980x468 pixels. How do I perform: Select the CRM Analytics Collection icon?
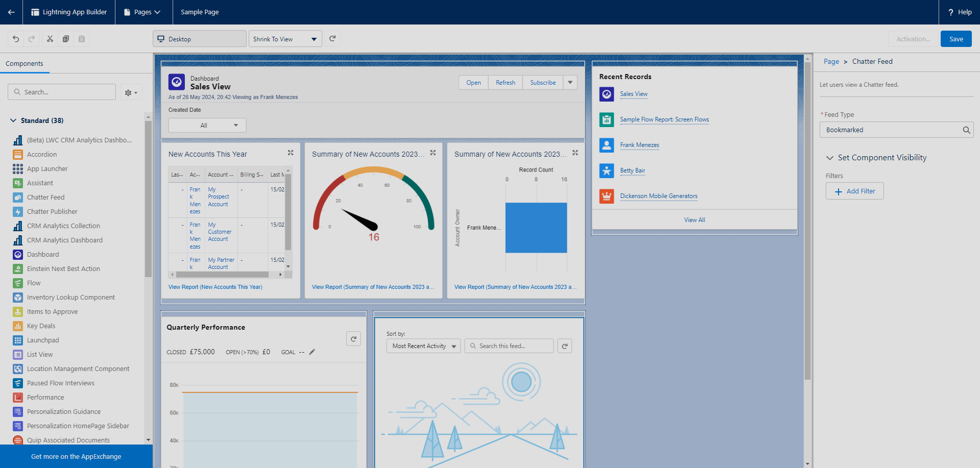tap(18, 226)
